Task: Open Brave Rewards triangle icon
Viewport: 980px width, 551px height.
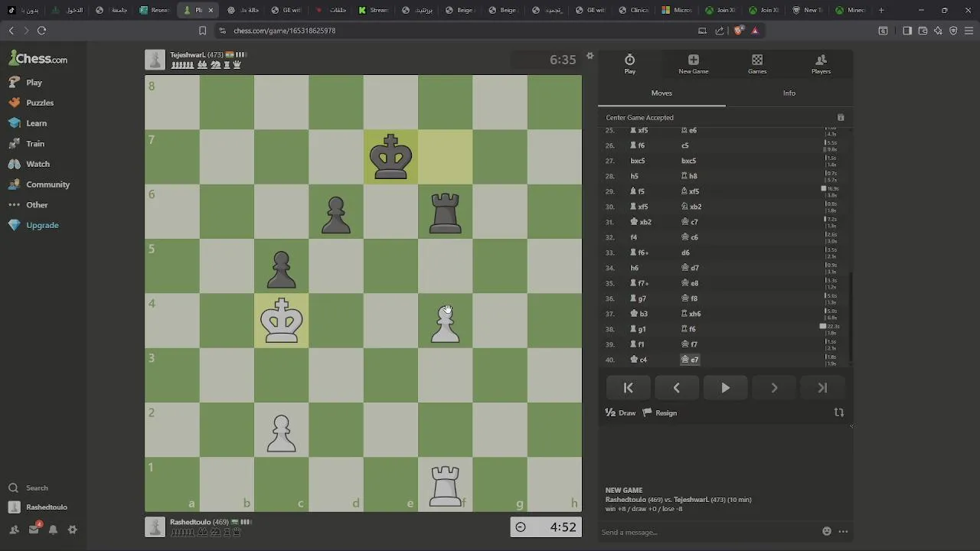Action: coord(755,31)
